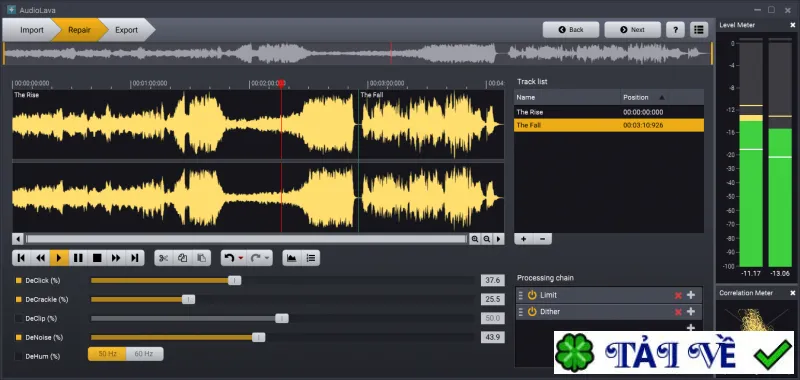800x380 pixels.
Task: Toggle the spectrum display icon
Action: [291, 258]
